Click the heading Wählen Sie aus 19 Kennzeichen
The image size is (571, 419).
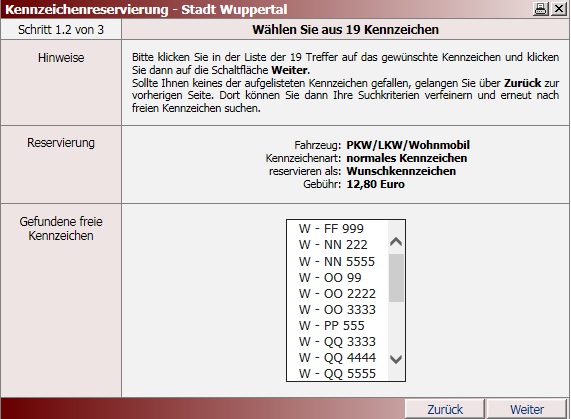pos(346,29)
